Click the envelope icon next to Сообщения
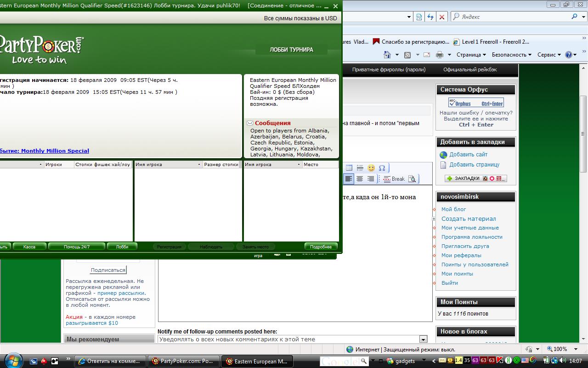This screenshot has width=588, height=368. pyautogui.click(x=250, y=123)
